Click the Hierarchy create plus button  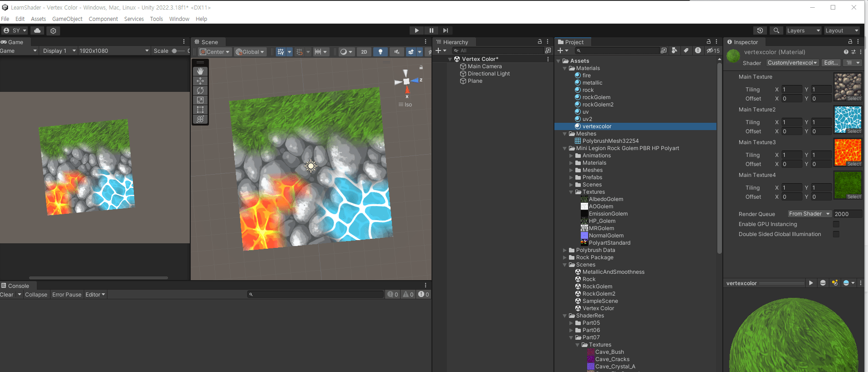441,50
